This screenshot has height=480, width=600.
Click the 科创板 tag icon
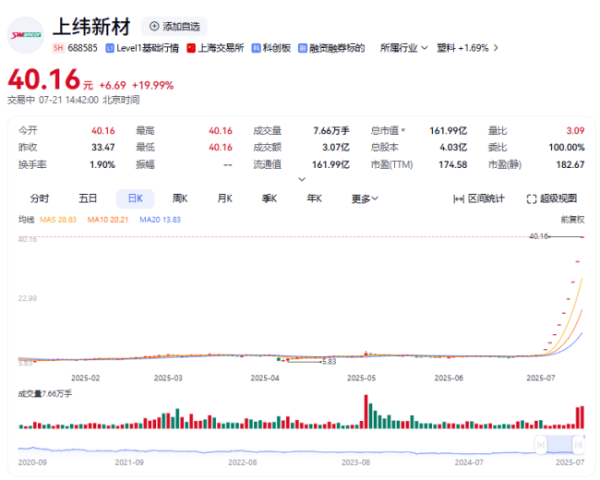[x=256, y=48]
